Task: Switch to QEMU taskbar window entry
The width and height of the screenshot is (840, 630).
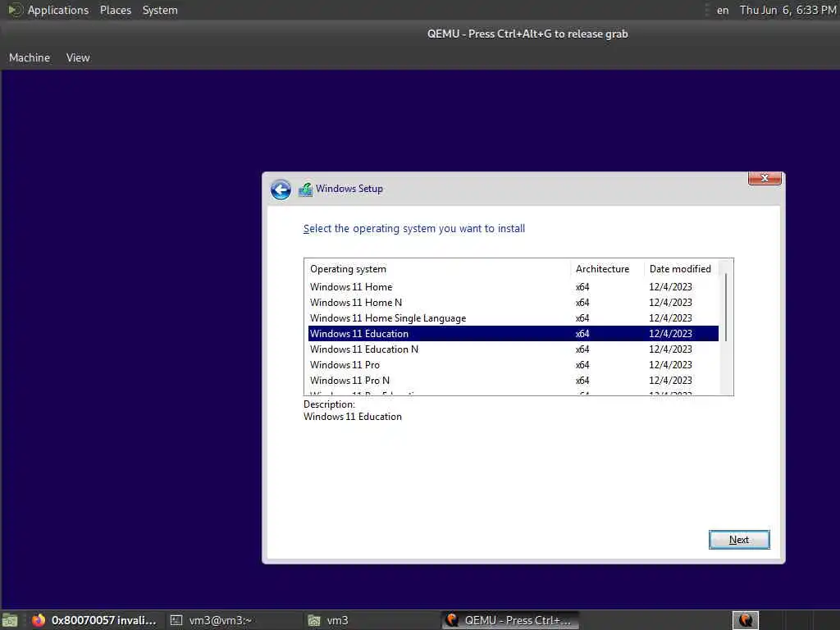Action: (510, 620)
